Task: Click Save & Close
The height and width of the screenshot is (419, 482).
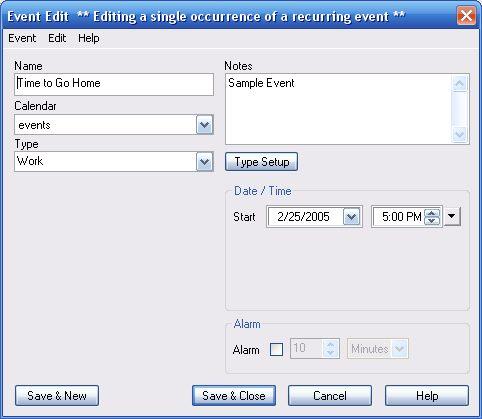Action: (x=234, y=396)
